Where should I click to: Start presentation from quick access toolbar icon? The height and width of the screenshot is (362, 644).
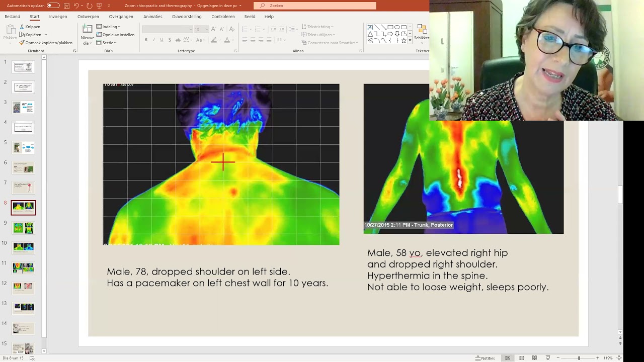[99, 6]
